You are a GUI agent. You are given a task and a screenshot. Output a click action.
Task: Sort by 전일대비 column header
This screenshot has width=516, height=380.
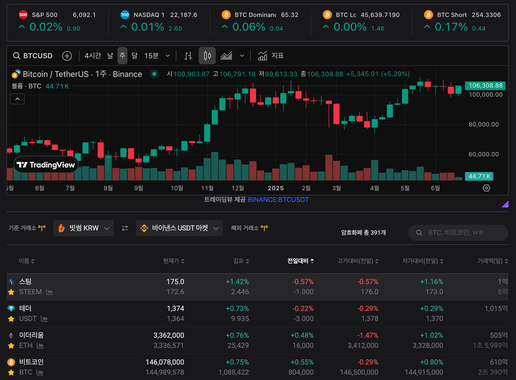(x=301, y=261)
